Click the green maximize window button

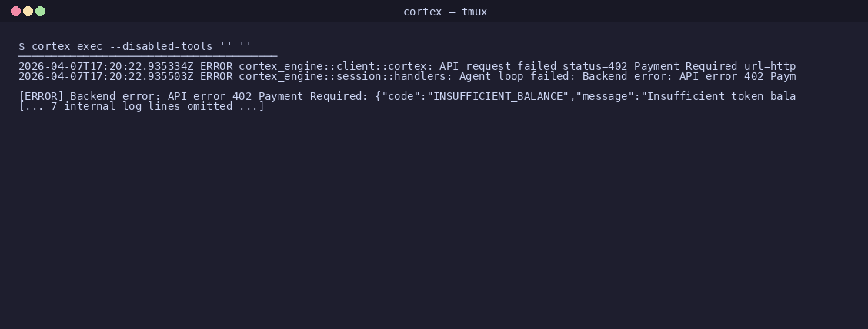(41, 11)
